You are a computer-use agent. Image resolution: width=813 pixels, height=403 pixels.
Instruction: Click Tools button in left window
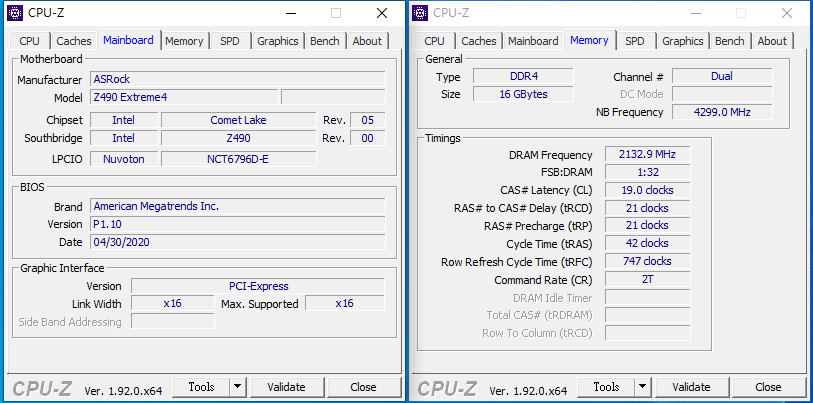pyautogui.click(x=201, y=387)
